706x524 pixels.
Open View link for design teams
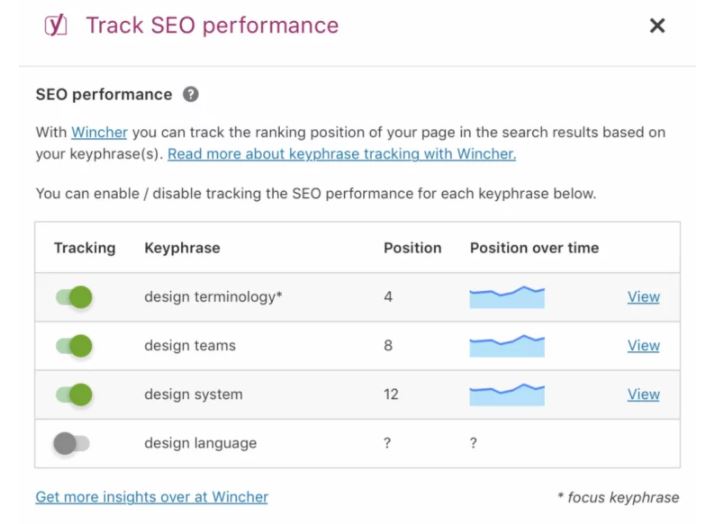coord(643,345)
